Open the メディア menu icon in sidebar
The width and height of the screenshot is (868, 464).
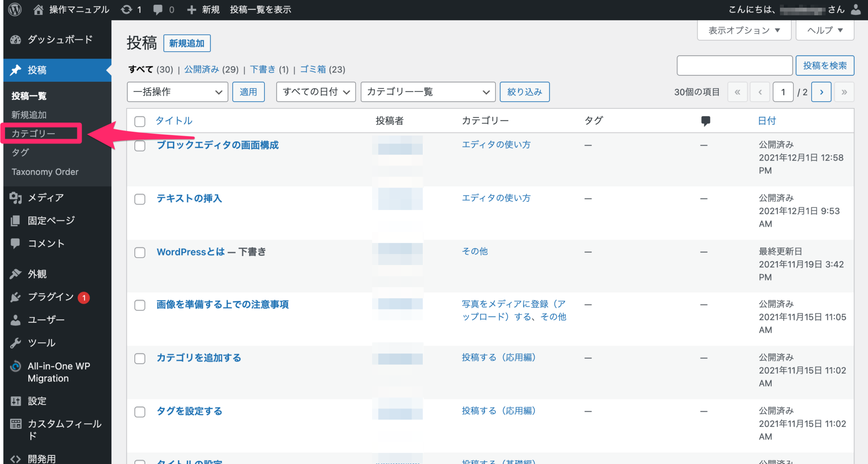point(16,197)
